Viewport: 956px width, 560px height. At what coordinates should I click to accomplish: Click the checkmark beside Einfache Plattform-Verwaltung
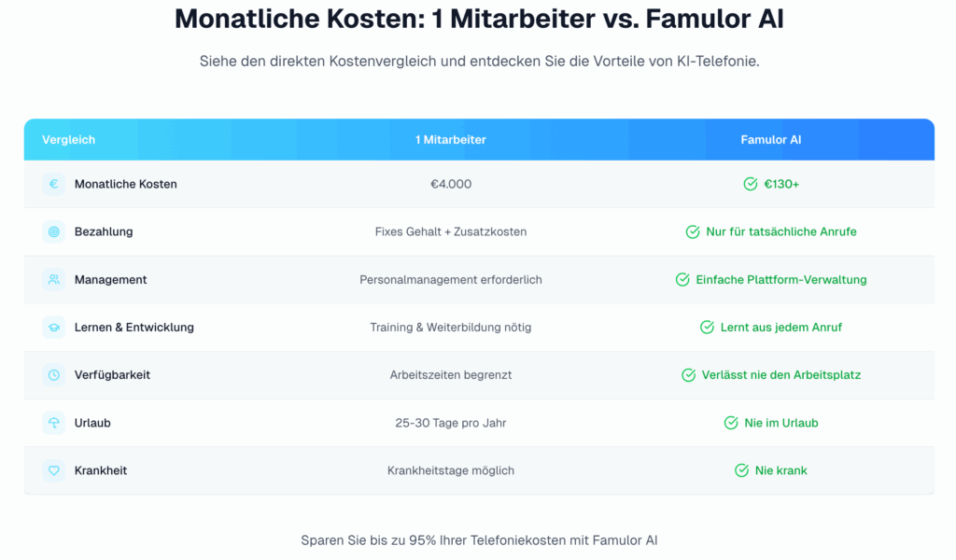682,279
